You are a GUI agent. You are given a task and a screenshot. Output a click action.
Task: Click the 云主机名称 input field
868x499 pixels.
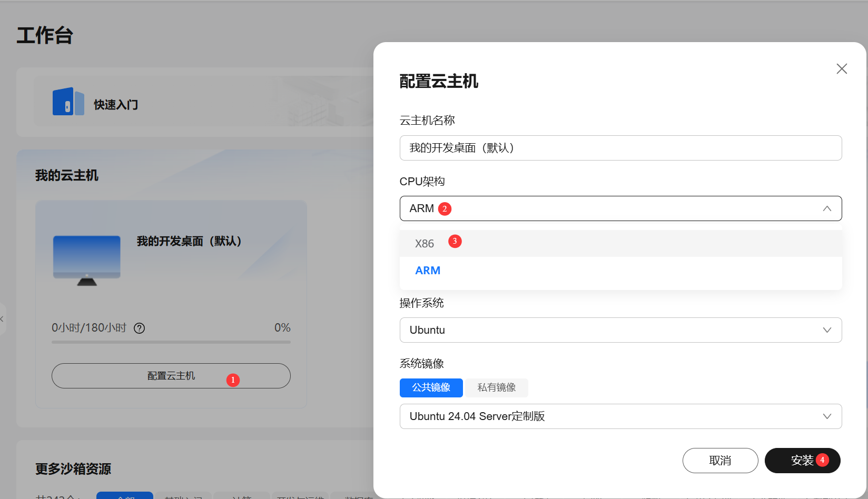pyautogui.click(x=620, y=148)
